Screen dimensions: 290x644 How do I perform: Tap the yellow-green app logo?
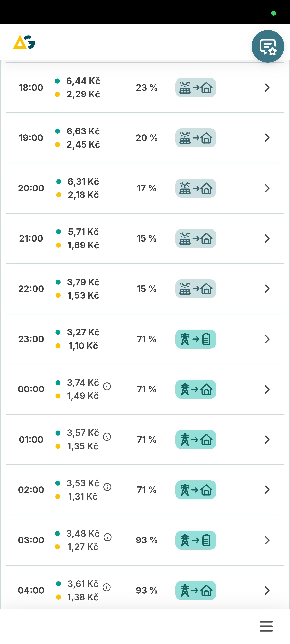24,42
